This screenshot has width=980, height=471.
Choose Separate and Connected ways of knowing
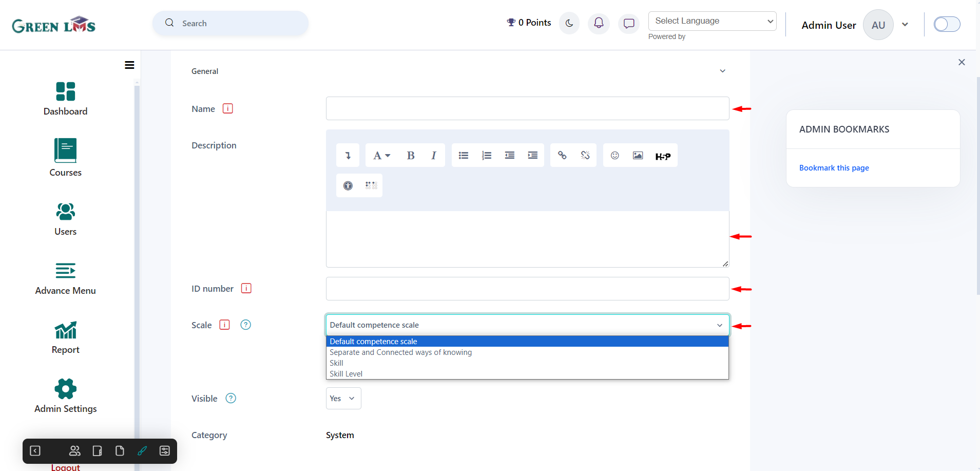point(527,352)
